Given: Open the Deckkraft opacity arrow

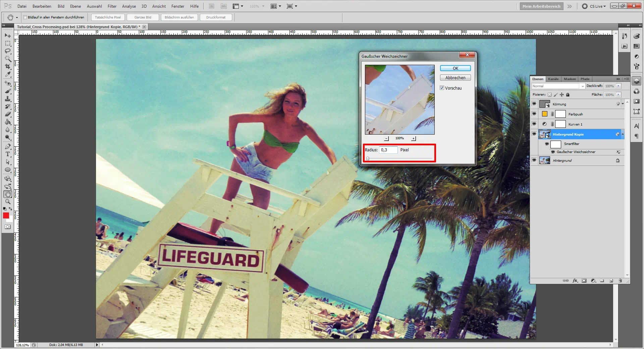Looking at the screenshot, I should (x=619, y=86).
